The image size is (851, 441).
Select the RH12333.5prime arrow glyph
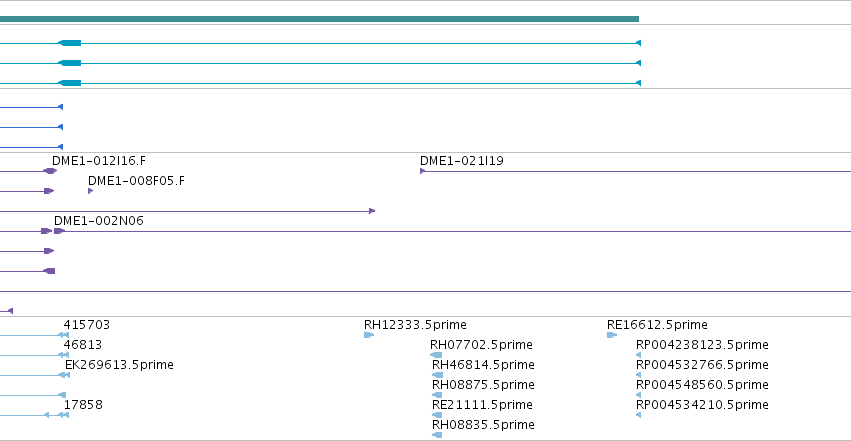(369, 335)
